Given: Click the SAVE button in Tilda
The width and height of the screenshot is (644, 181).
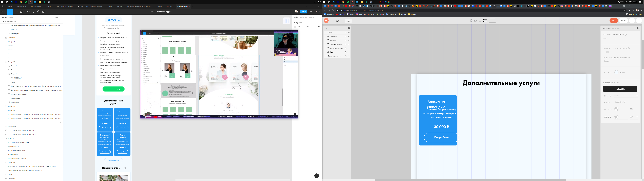Looking at the screenshot, I should click(614, 21).
